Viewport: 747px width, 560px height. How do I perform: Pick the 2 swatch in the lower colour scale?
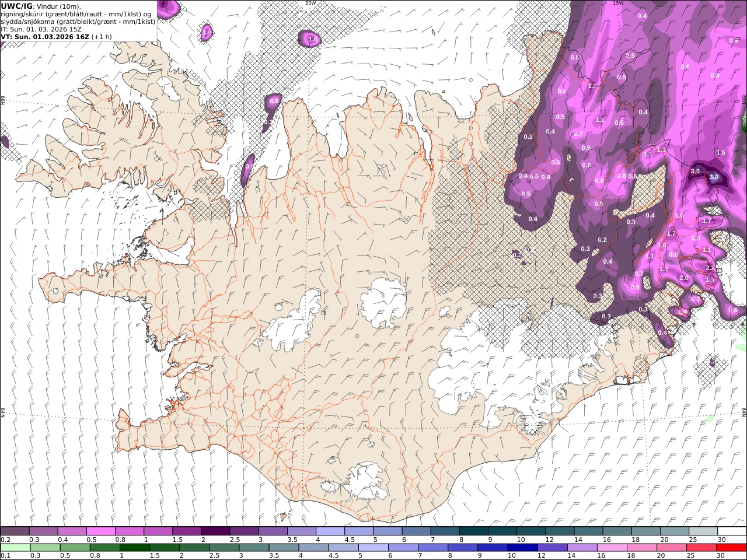pyautogui.click(x=194, y=547)
